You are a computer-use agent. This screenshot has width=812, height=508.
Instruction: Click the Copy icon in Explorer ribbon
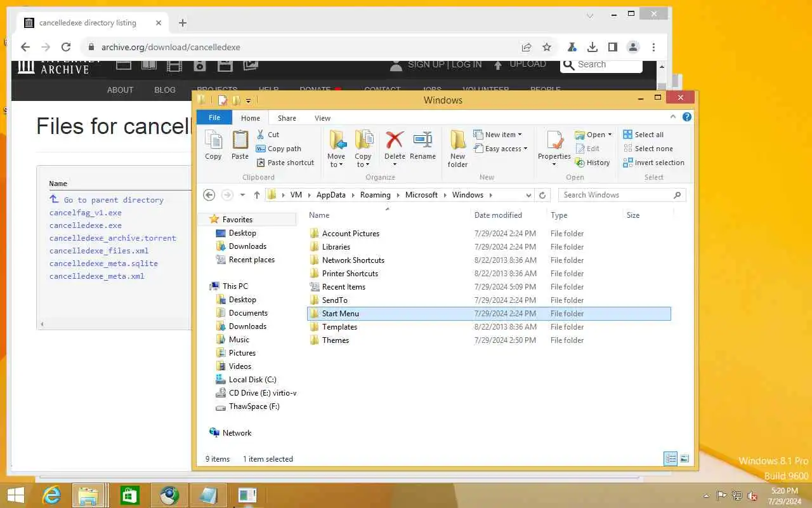coord(213,145)
